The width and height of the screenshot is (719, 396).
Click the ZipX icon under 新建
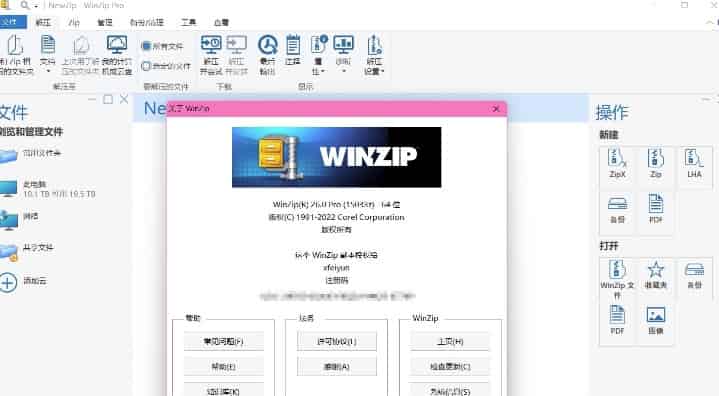[617, 164]
